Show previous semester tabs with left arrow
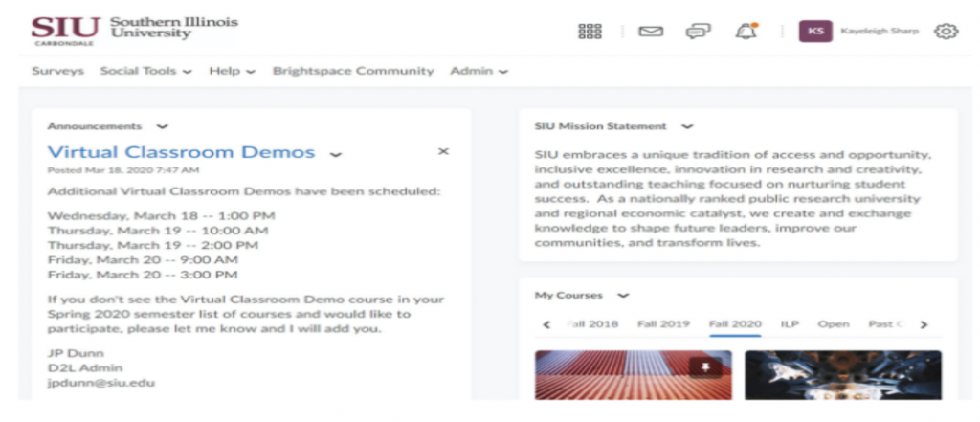 546,324
